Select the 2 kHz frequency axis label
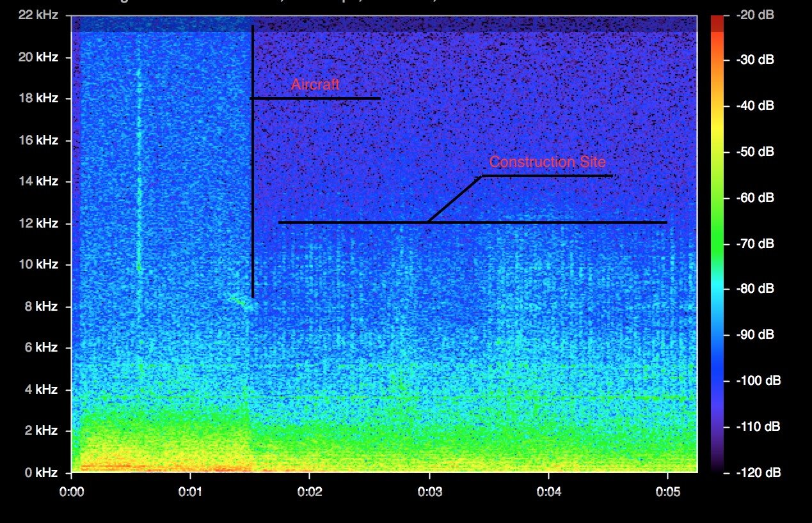Image resolution: width=812 pixels, height=523 pixels. pyautogui.click(x=41, y=431)
